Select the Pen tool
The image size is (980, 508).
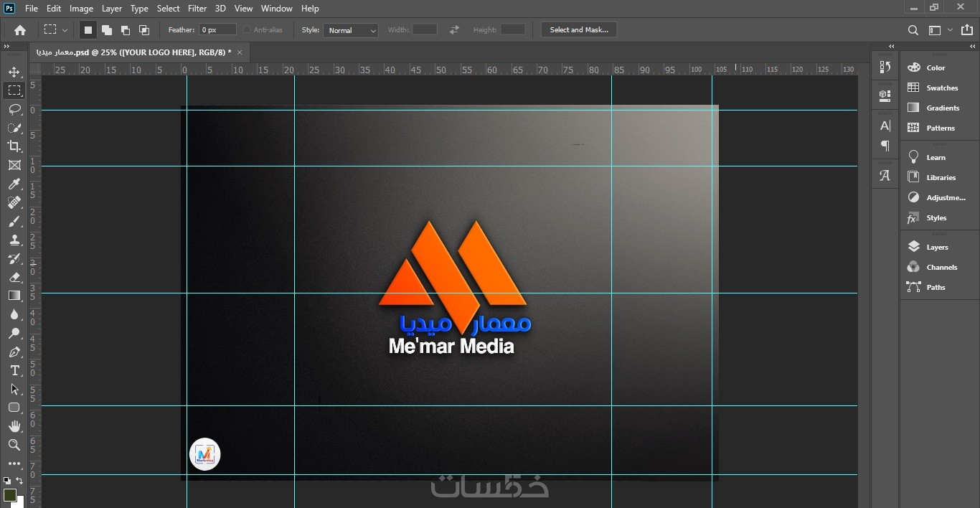pyautogui.click(x=14, y=352)
